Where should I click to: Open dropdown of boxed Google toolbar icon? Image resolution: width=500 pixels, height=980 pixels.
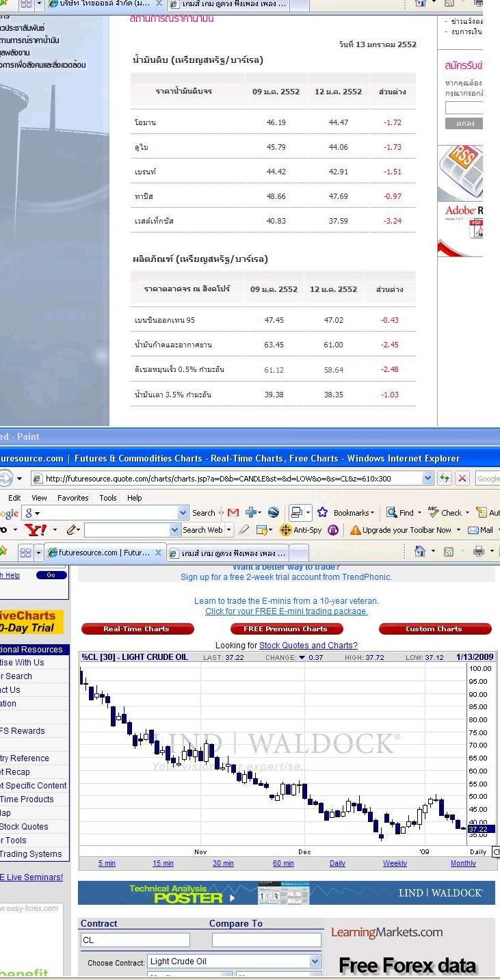tap(308, 512)
